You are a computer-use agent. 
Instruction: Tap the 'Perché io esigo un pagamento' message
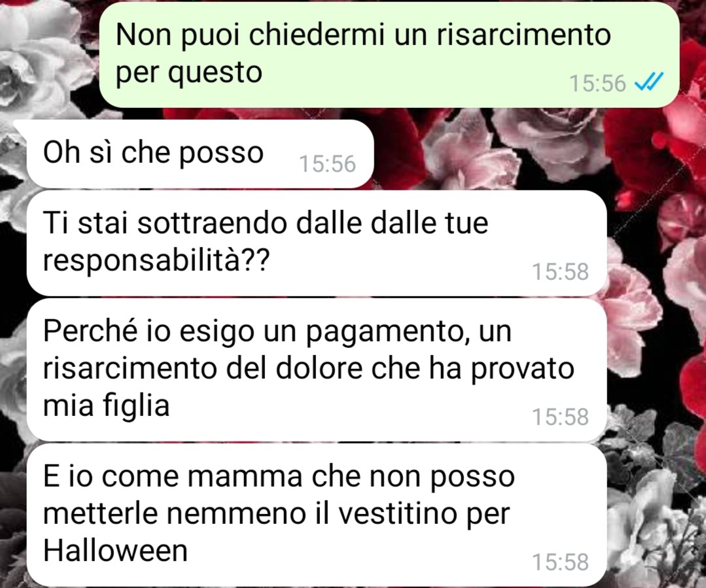317,369
